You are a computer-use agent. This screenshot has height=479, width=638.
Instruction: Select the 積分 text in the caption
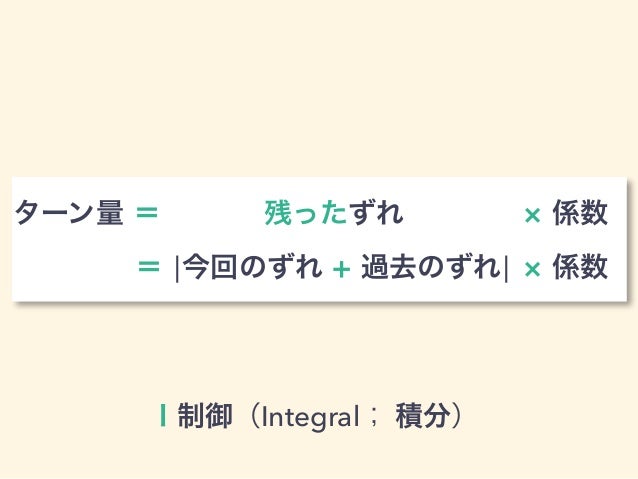pyautogui.click(x=423, y=416)
